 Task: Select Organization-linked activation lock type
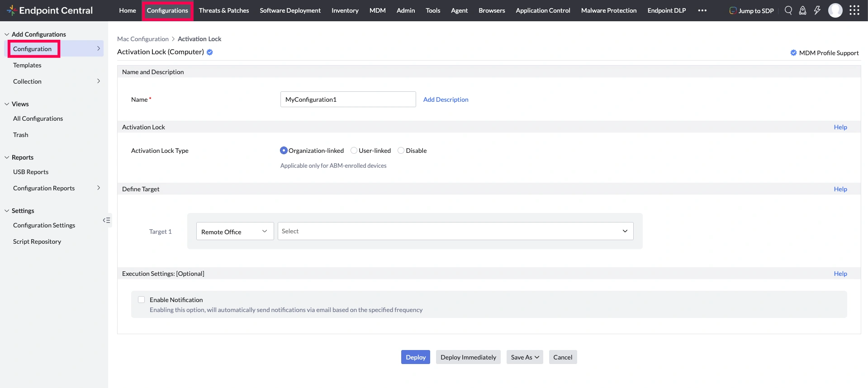(x=284, y=151)
